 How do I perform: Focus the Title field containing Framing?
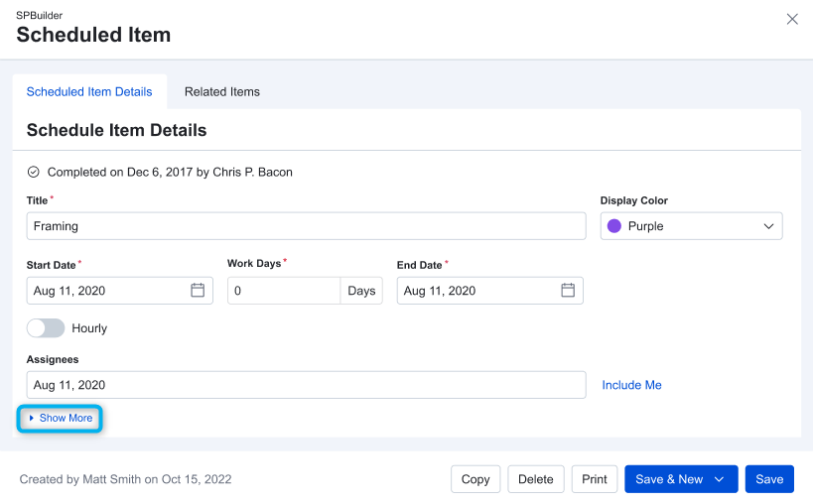click(x=306, y=226)
